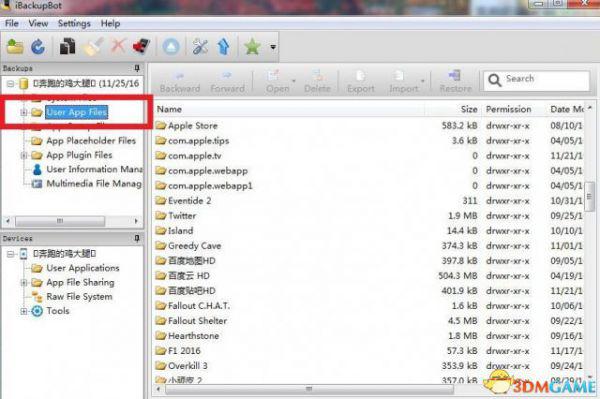Expand the Tools node under Devices
This screenshot has width=600, height=399.
24,311
